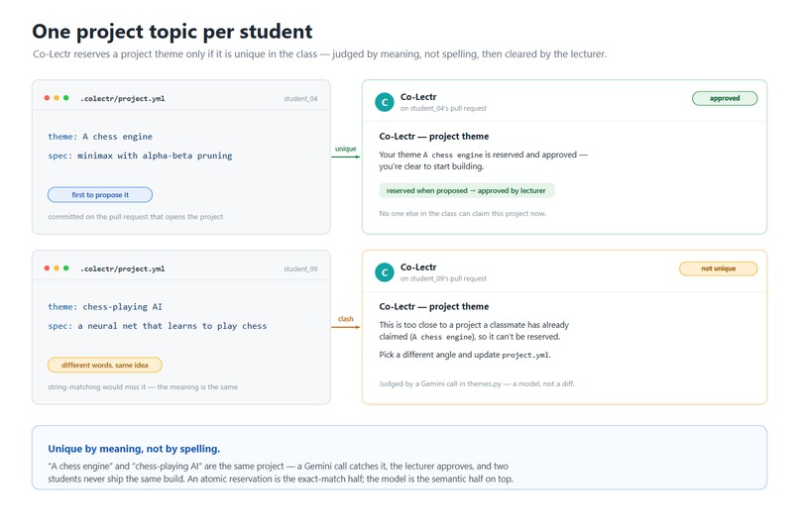799x532 pixels.
Task: Click the 'unique' arrow label
Action: coord(346,149)
